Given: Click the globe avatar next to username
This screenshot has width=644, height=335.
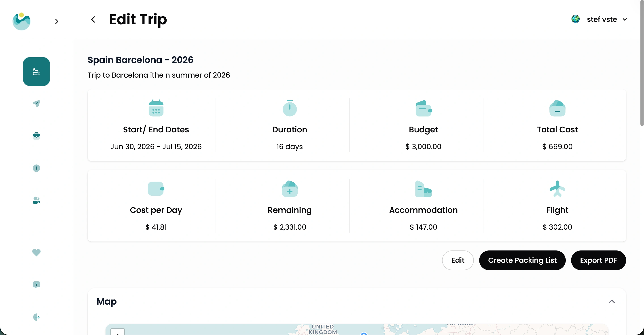Looking at the screenshot, I should click(x=576, y=19).
